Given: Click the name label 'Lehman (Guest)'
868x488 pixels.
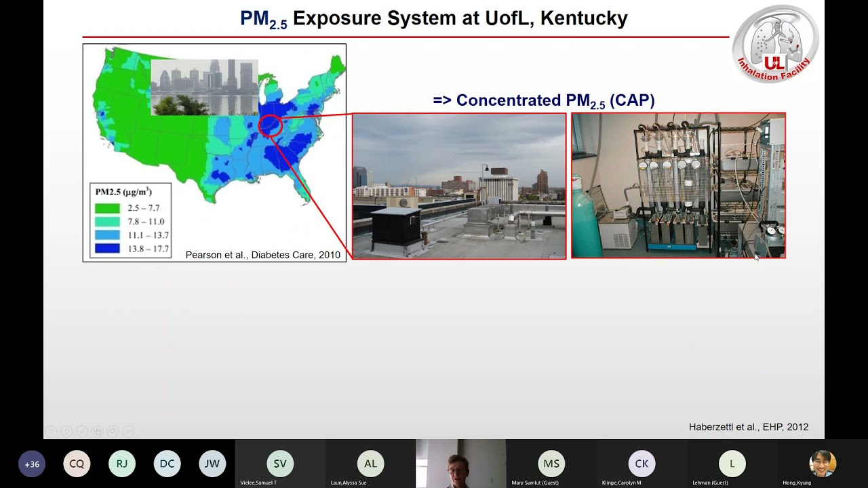Looking at the screenshot, I should (x=710, y=483).
